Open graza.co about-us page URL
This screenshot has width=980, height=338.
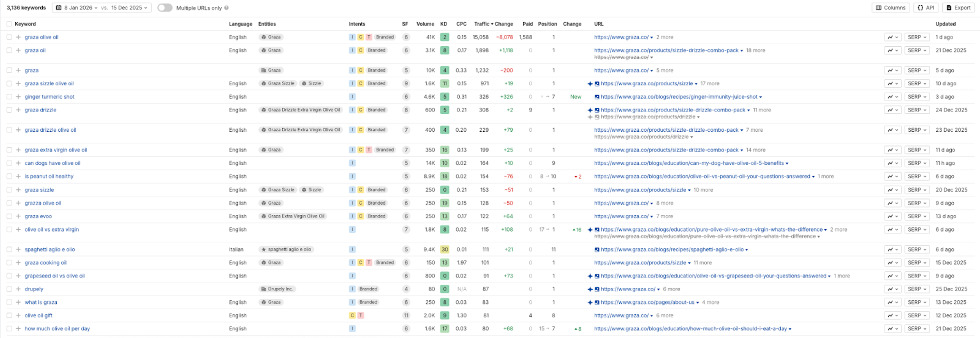[647, 303]
